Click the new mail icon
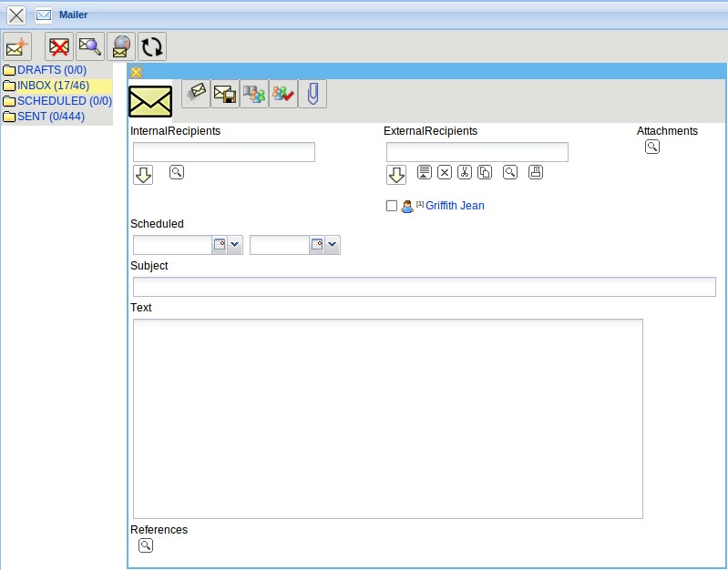 click(17, 46)
